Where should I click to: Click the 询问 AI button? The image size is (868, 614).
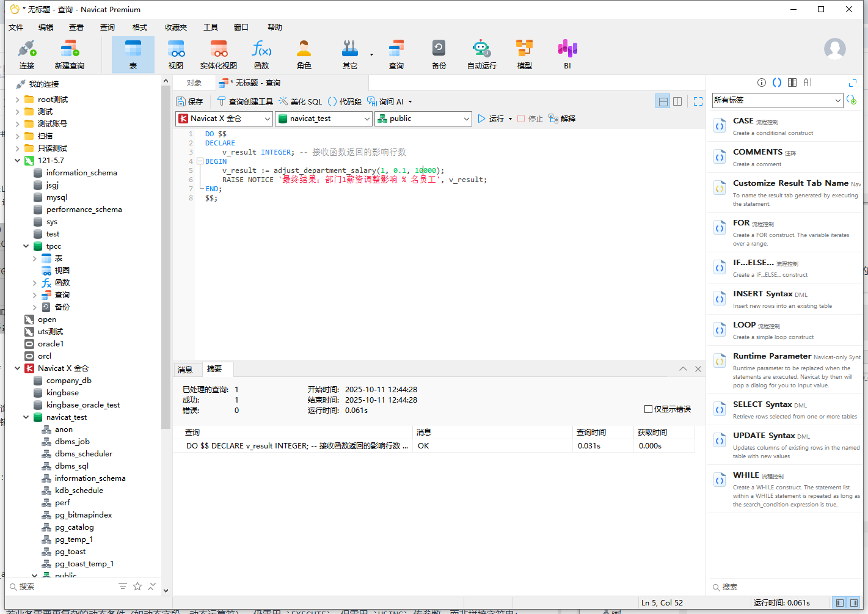pos(385,101)
